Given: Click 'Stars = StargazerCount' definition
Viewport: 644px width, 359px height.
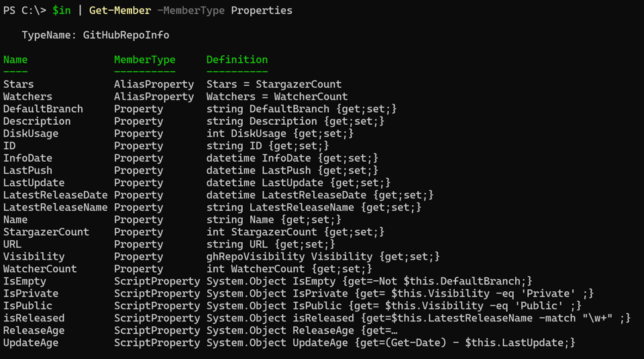Looking at the screenshot, I should click(274, 85).
